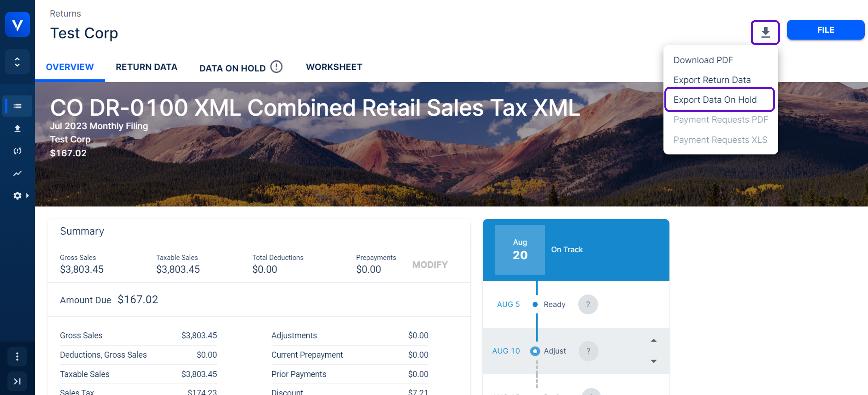Choose Download PDF from the menu
Screen dimensions: 868x395
coord(703,60)
